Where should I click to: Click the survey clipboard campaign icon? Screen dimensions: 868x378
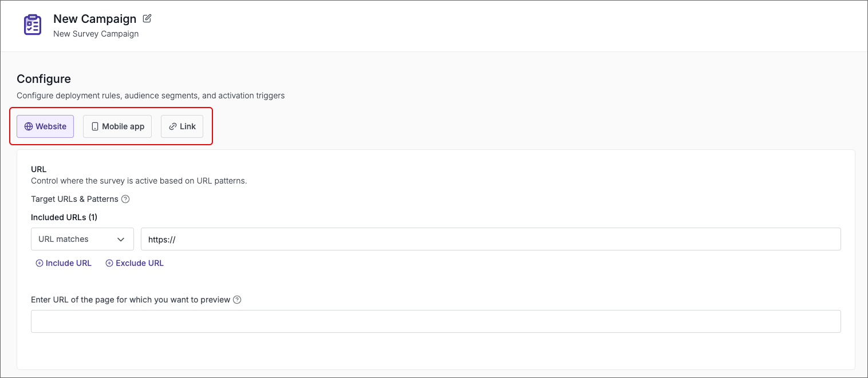33,25
